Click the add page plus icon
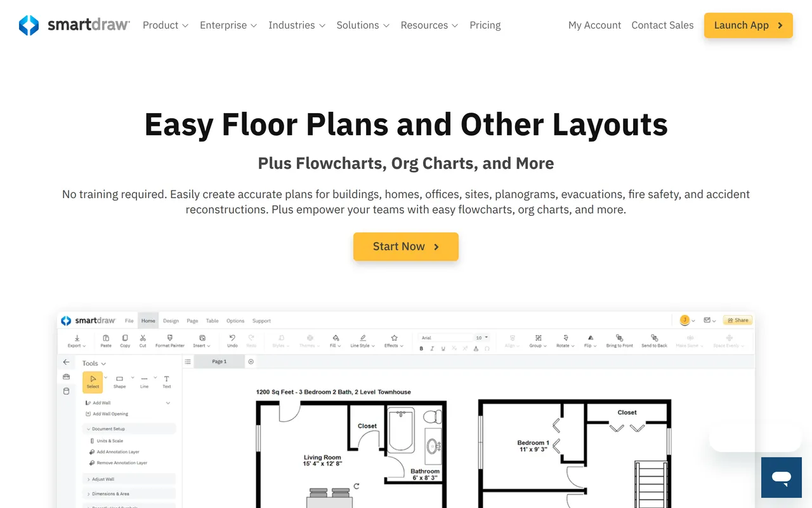This screenshot has width=812, height=508. [251, 361]
